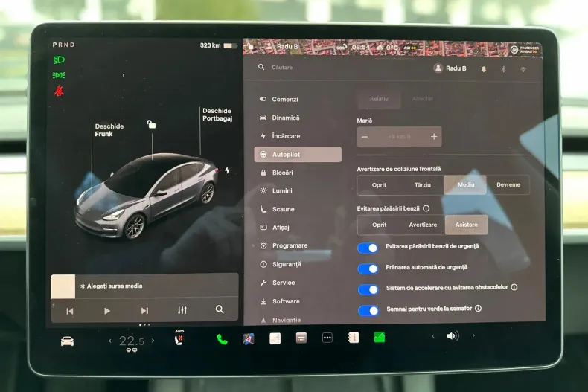Open the navigation maps app

(249, 339)
